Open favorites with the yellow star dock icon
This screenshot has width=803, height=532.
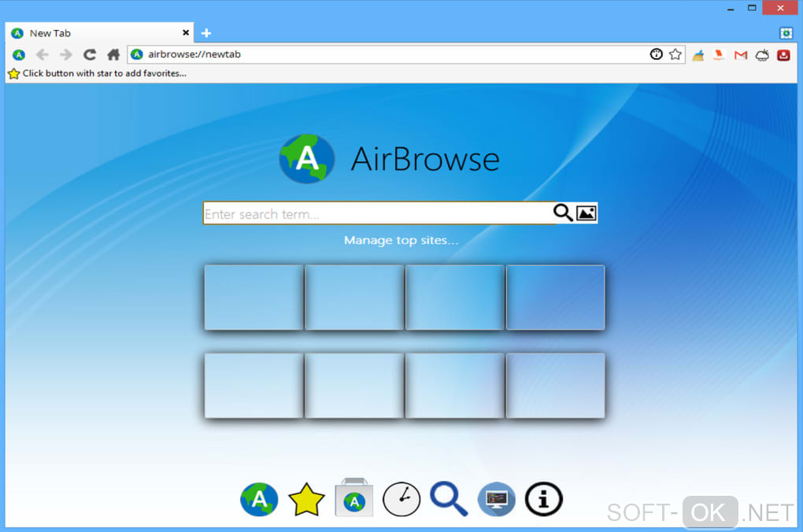306,499
